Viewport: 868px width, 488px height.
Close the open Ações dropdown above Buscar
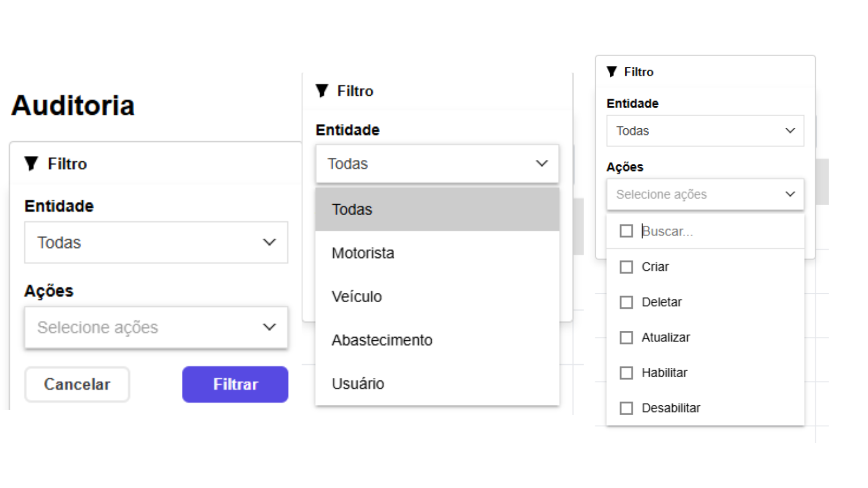point(705,194)
